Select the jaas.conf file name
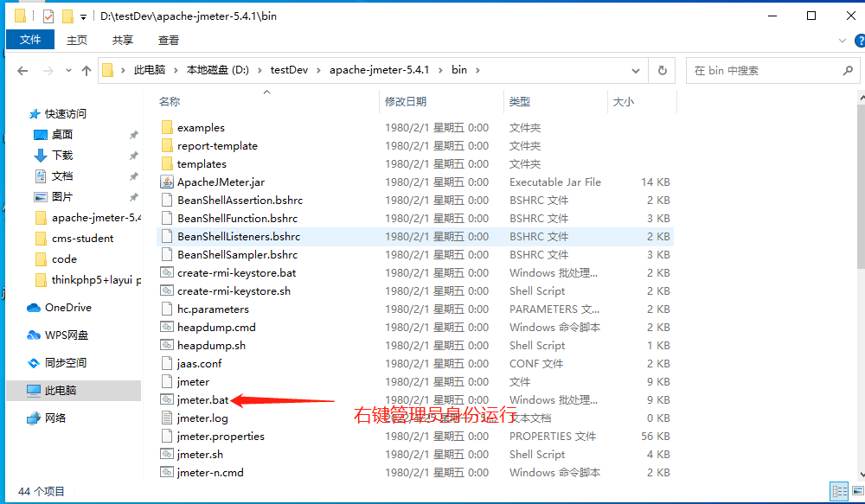This screenshot has height=504, width=865. [x=199, y=363]
